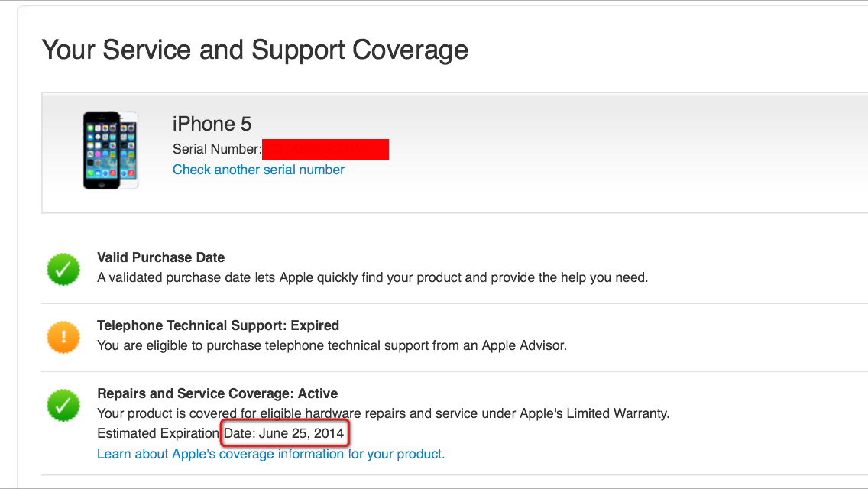The height and width of the screenshot is (489, 868).
Task: Select the Repairs and Service Coverage: Active heading
Action: tap(217, 393)
